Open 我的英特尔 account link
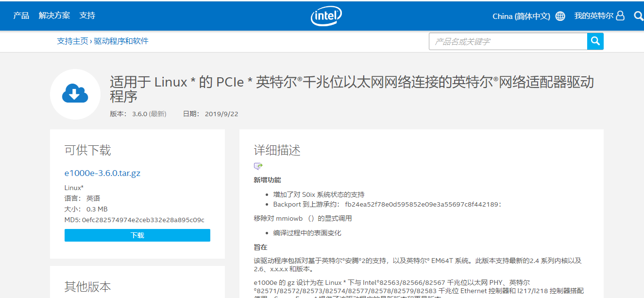 (593, 16)
